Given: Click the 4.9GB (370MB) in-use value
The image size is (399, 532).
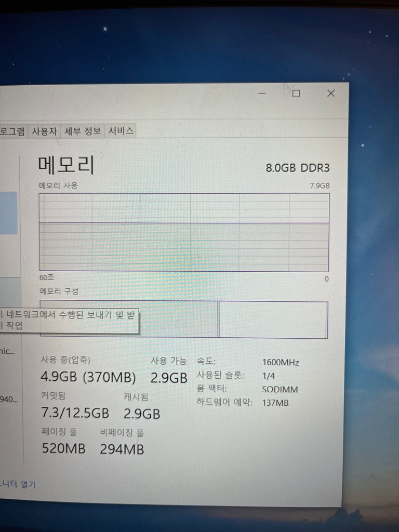Looking at the screenshot, I should [88, 377].
